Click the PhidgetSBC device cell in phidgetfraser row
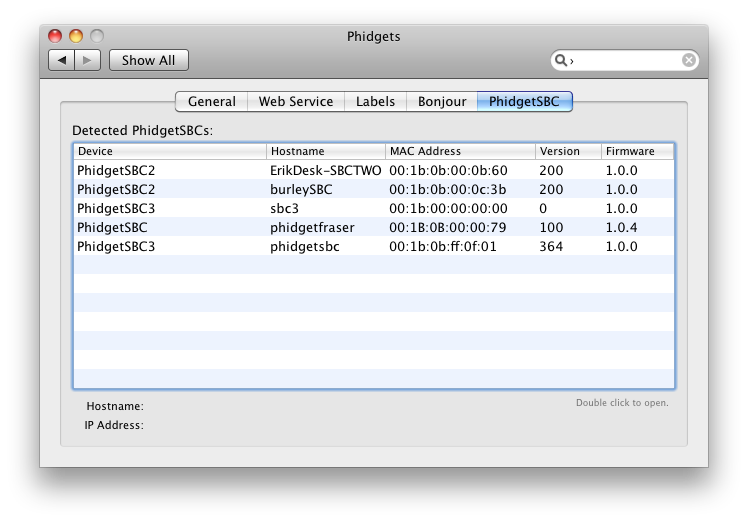This screenshot has width=748, height=522. coord(112,228)
